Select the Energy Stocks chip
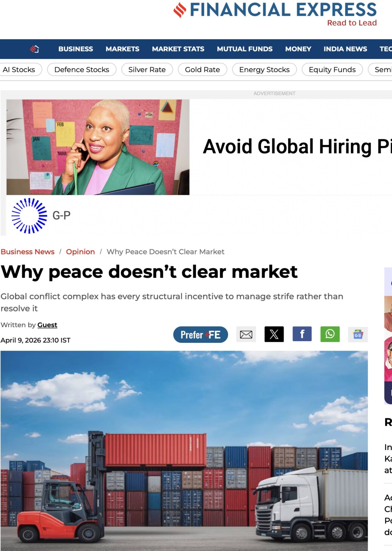The image size is (392, 551). [264, 70]
